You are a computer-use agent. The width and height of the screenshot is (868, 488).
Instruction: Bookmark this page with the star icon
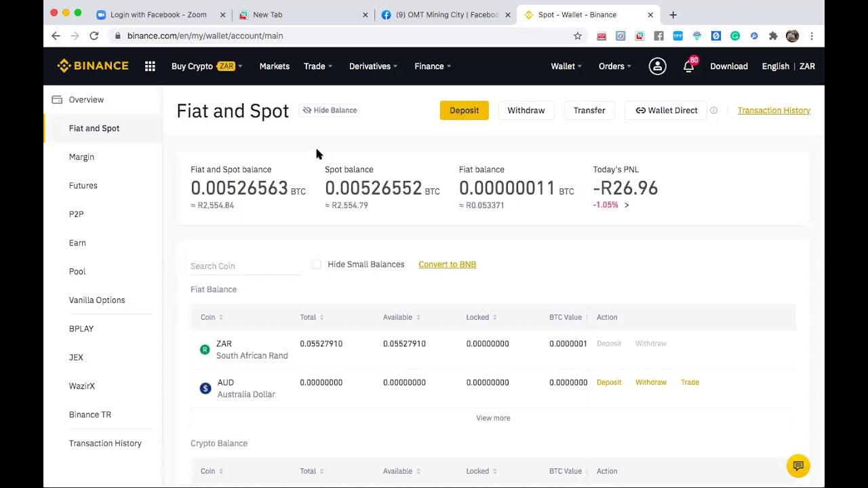click(578, 36)
